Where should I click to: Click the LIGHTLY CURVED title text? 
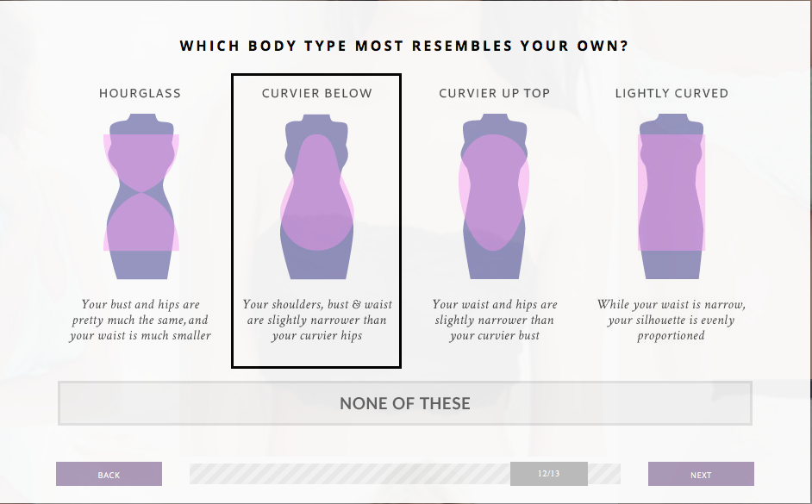point(671,93)
